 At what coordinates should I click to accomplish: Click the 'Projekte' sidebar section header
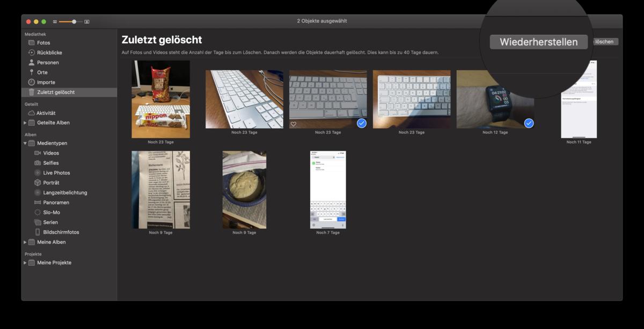(x=33, y=254)
